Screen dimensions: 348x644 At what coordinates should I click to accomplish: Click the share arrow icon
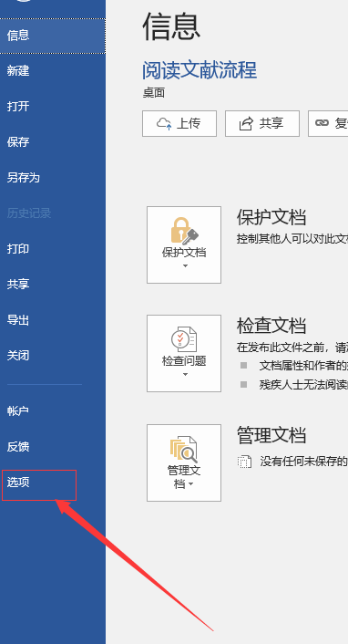pyautogui.click(x=246, y=123)
